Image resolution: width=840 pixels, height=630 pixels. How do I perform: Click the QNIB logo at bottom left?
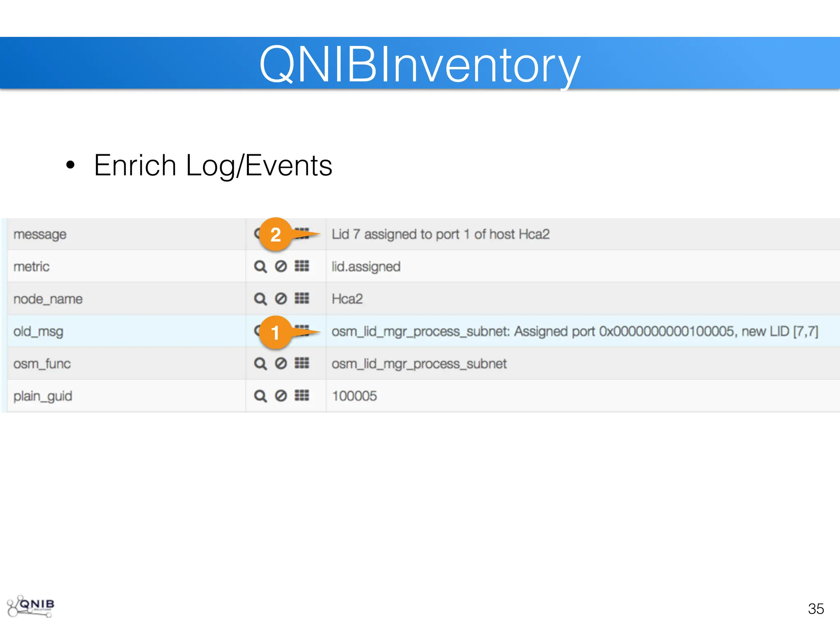31,606
